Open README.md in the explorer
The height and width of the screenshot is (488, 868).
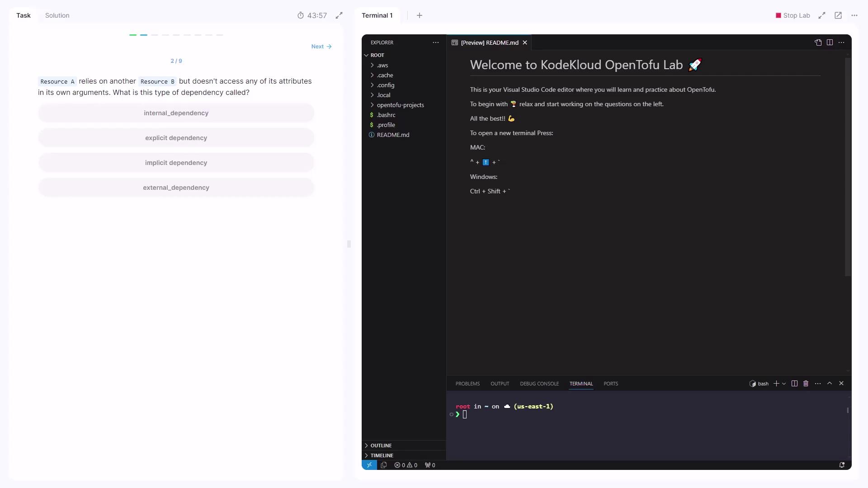[393, 135]
